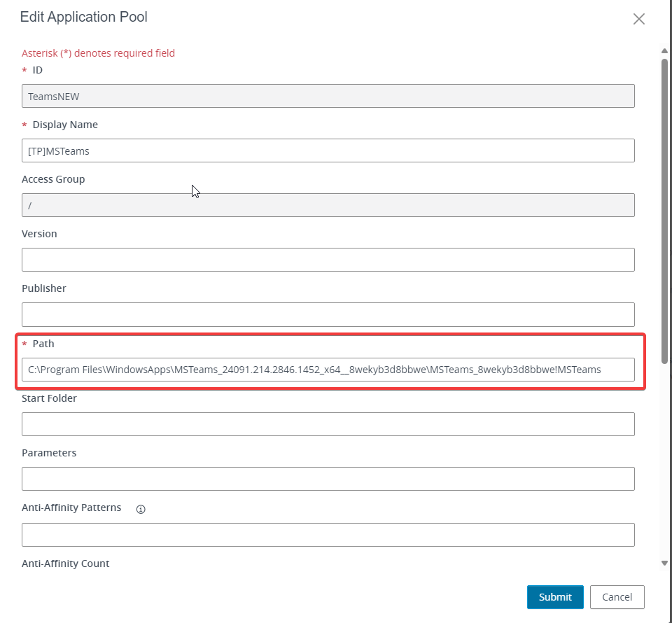Focus the Anti-Affinity Patterns text box
672x623 pixels.
[328, 534]
